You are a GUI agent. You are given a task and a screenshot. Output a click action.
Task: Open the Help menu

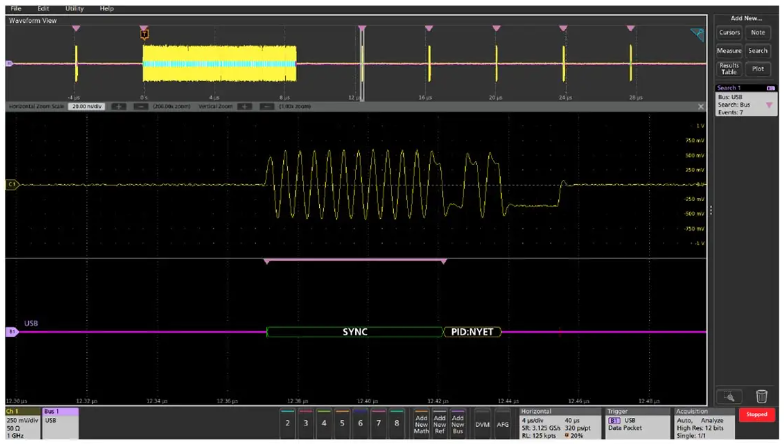click(x=106, y=8)
